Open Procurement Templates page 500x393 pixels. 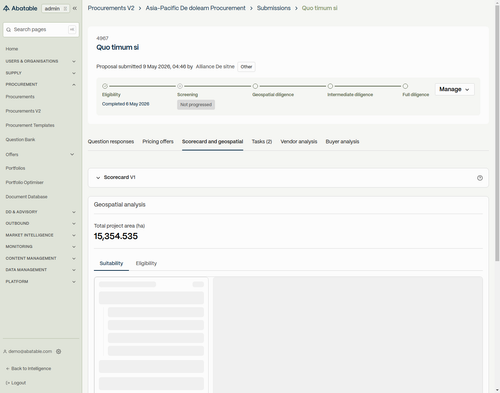[x=30, y=125]
